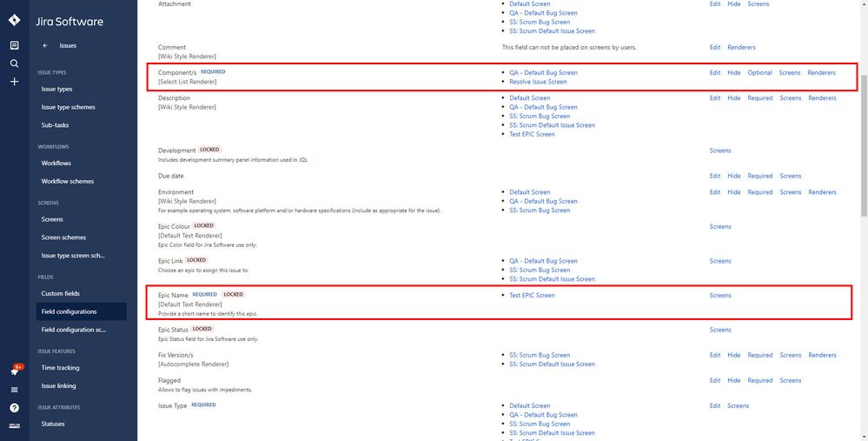The width and height of the screenshot is (868, 441).
Task: Click Hide for Attachment field
Action: 734,3
